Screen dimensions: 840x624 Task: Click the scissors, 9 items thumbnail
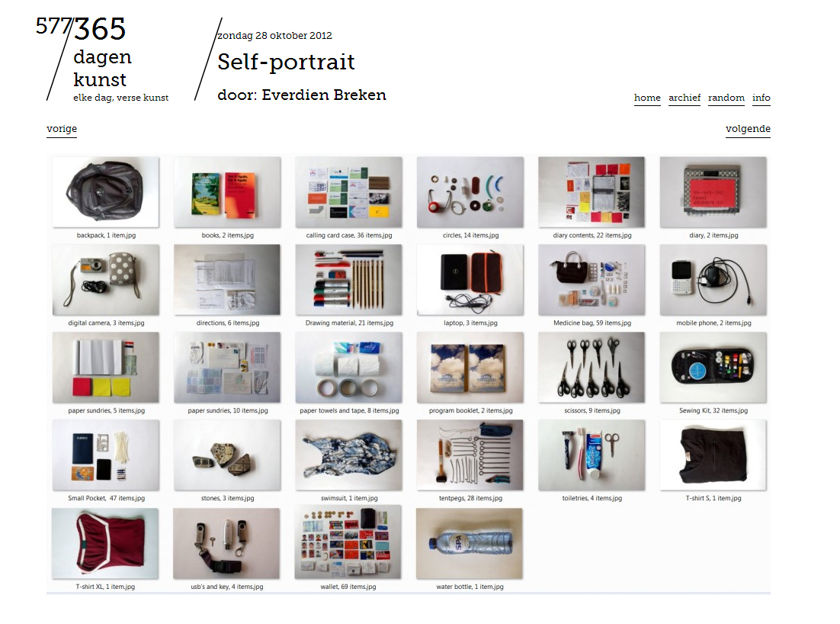pyautogui.click(x=592, y=367)
